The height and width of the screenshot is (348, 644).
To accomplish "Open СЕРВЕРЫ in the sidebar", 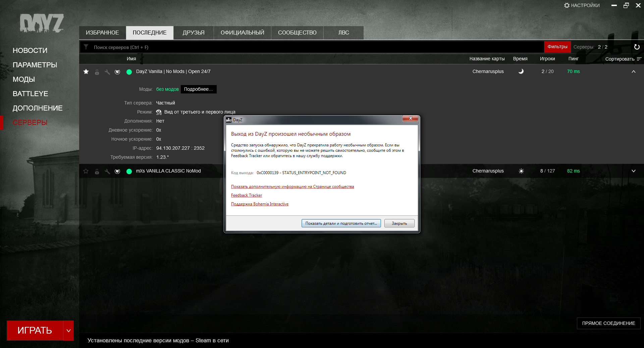I will [x=30, y=123].
